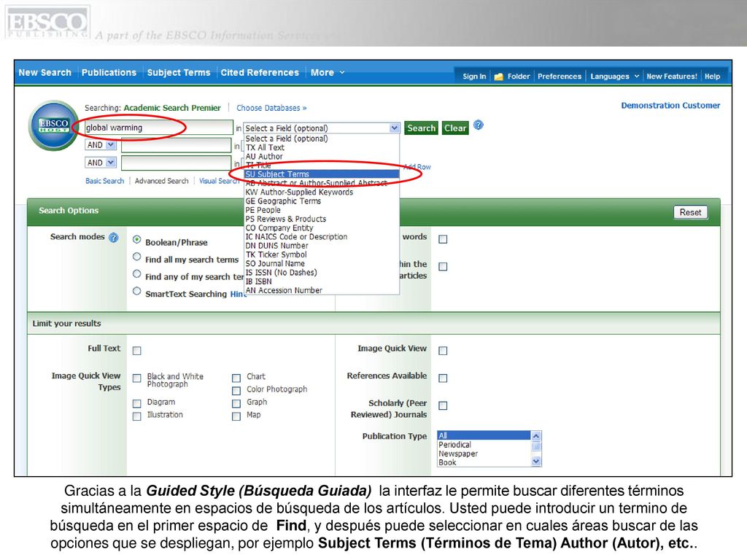747x560 pixels.
Task: Choose KW Author-Supplied Keywords
Action: click(322, 192)
